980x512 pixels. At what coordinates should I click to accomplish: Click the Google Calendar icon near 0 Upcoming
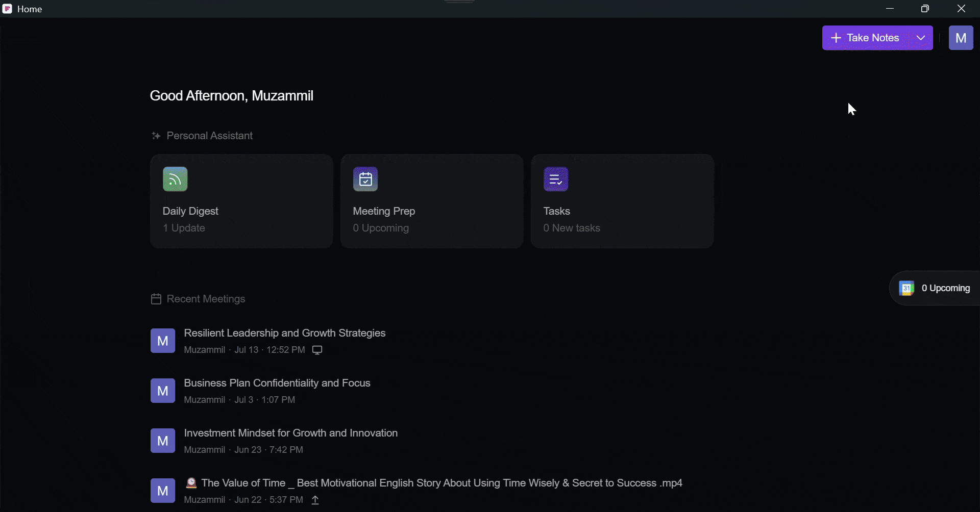click(x=906, y=288)
